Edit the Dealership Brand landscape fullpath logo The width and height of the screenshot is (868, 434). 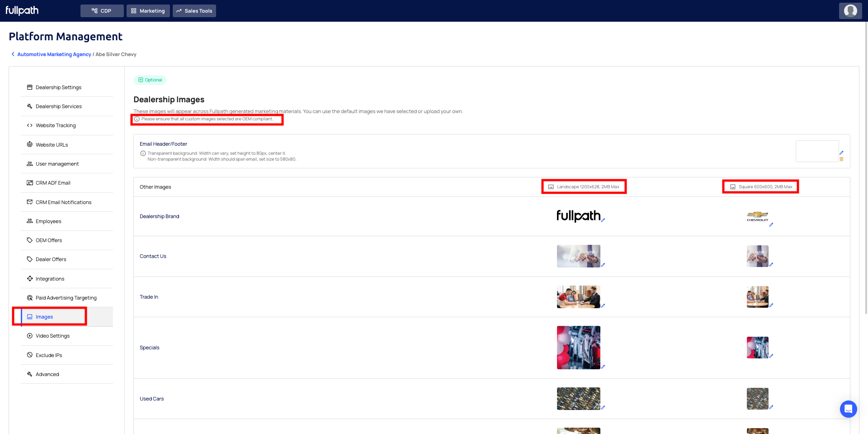[x=603, y=220]
